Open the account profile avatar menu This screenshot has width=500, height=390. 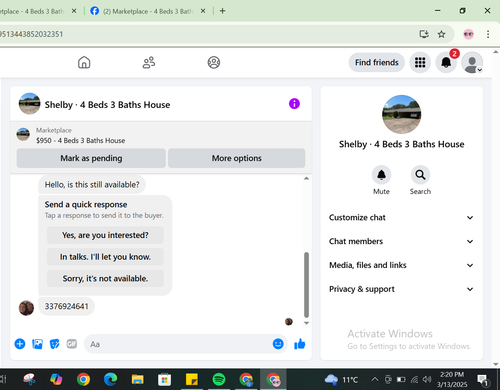472,62
